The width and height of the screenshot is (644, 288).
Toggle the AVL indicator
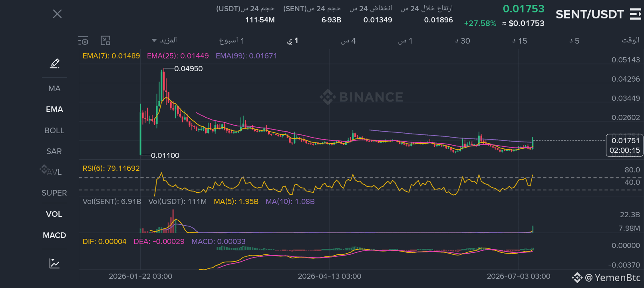click(54, 172)
